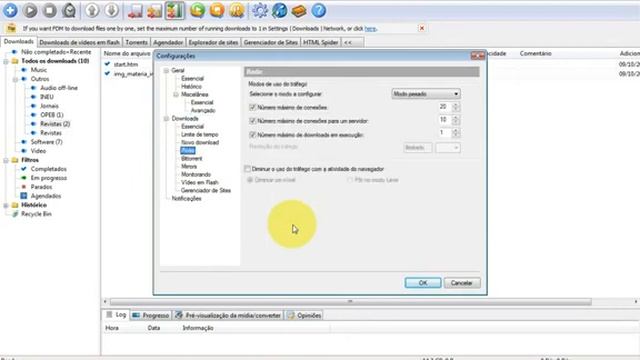Click the Stop download square icon
This screenshot has width=640, height=360.
49,11
